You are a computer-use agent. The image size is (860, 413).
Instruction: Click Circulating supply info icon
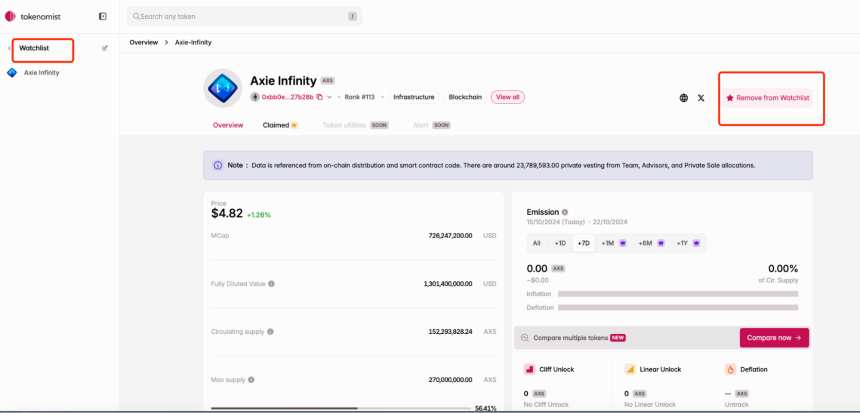(270, 332)
